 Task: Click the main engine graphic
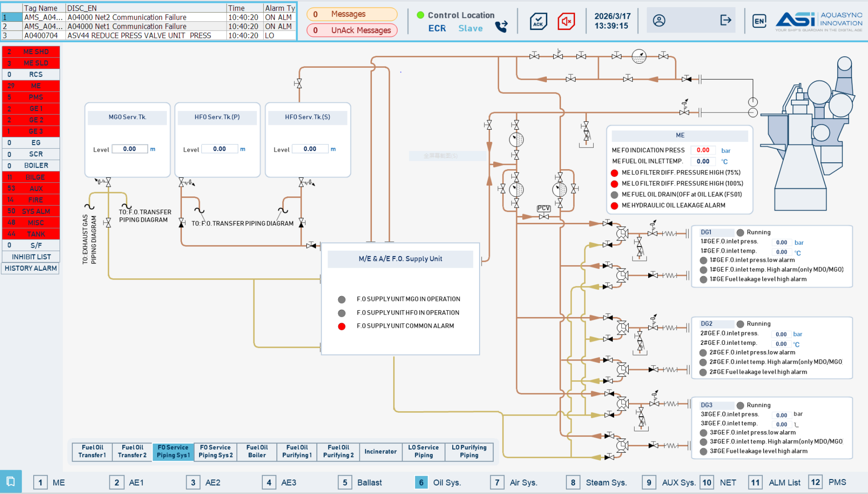tap(807, 134)
